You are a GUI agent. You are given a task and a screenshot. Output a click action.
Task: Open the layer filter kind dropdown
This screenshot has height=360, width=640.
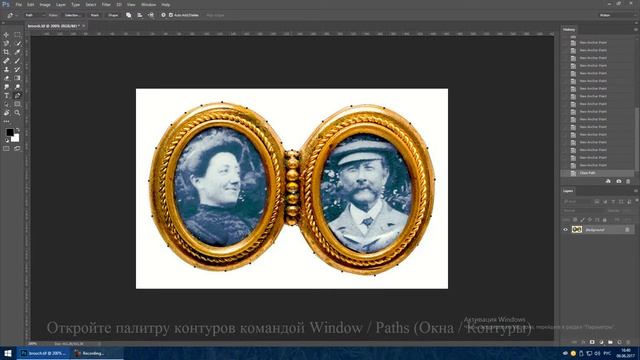click(x=577, y=202)
